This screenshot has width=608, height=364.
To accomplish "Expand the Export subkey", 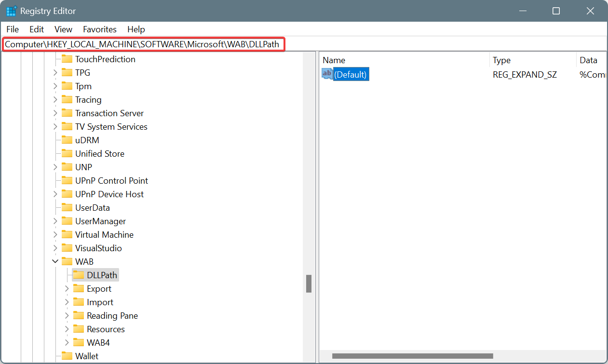I will coord(67,289).
